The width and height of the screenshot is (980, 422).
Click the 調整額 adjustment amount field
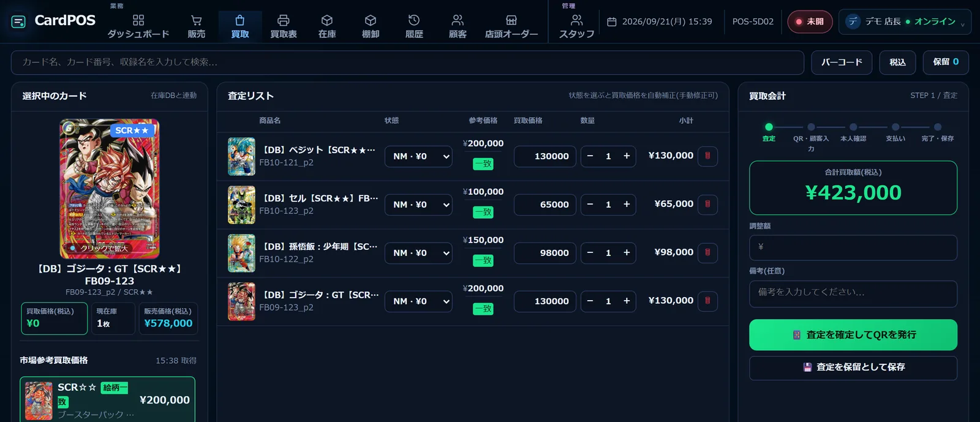coord(853,247)
